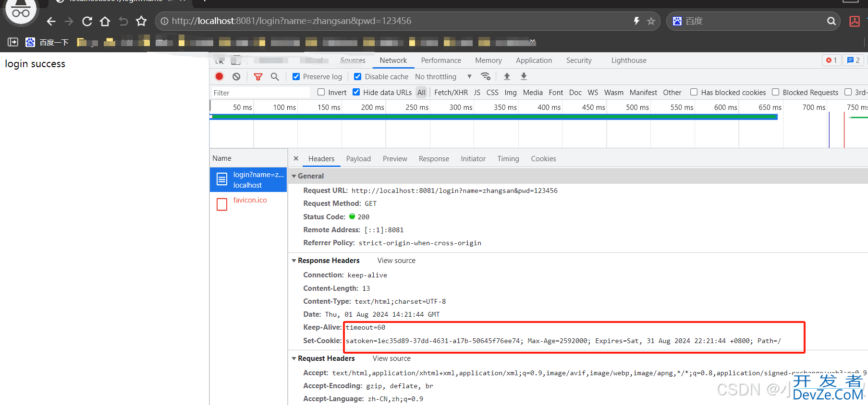Bookmark the page with the star icon left of address bar

(141, 21)
